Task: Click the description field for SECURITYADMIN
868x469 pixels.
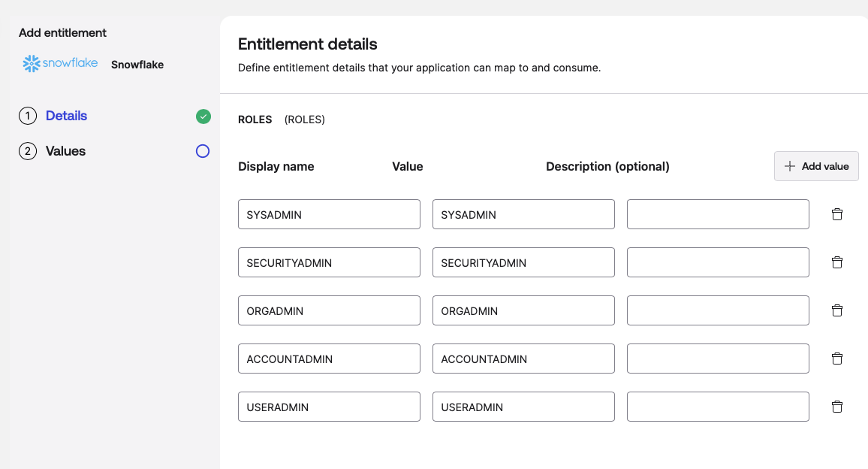Action: [717, 262]
